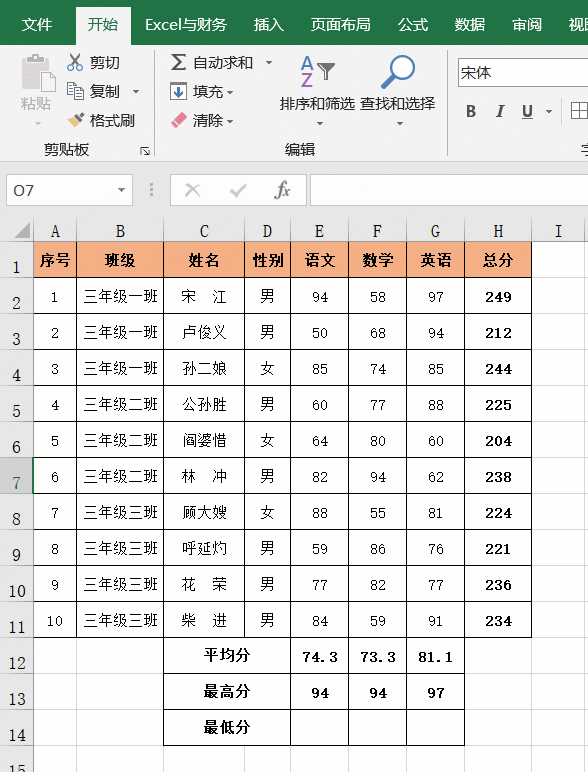The image size is (588, 772).
Task: Click 顾大嫂 name cell
Action: click(x=204, y=512)
